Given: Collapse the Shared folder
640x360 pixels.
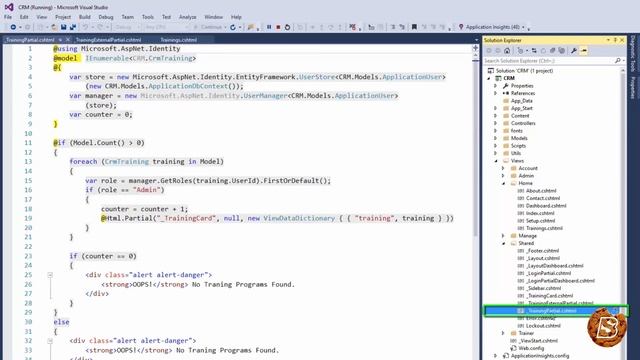Looking at the screenshot, I should tap(503, 244).
